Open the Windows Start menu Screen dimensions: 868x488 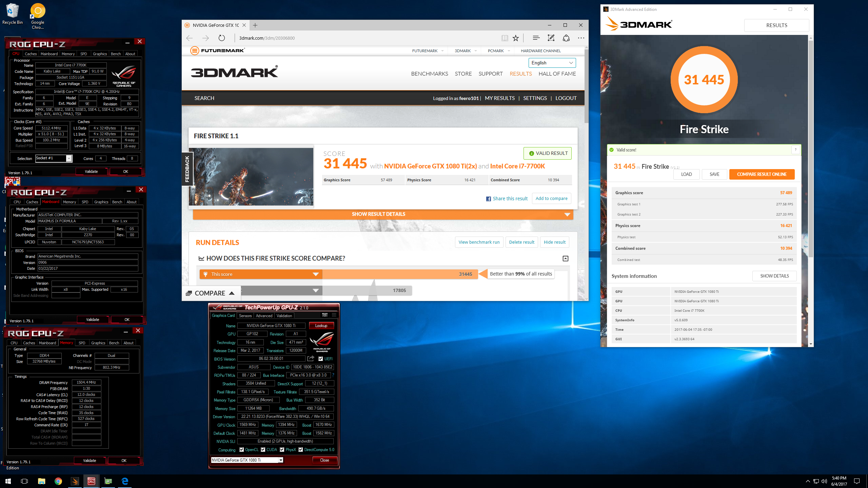(x=8, y=481)
